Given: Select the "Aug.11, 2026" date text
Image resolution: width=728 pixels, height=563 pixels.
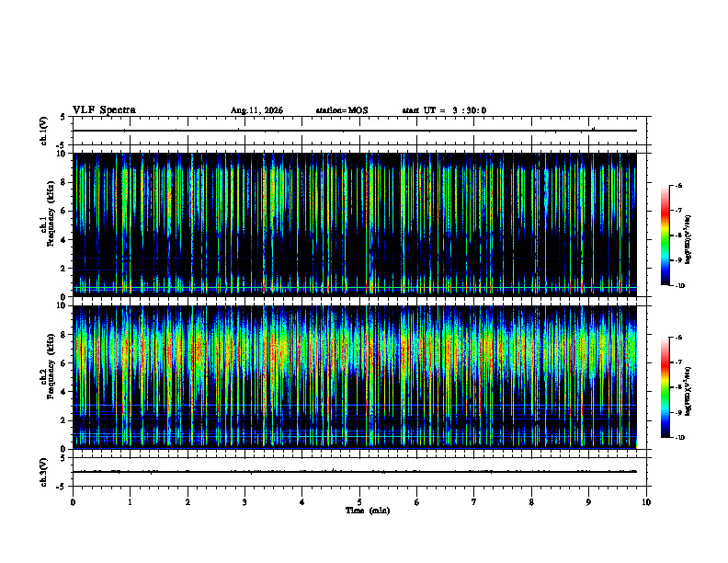Looking at the screenshot, I should tap(256, 110).
